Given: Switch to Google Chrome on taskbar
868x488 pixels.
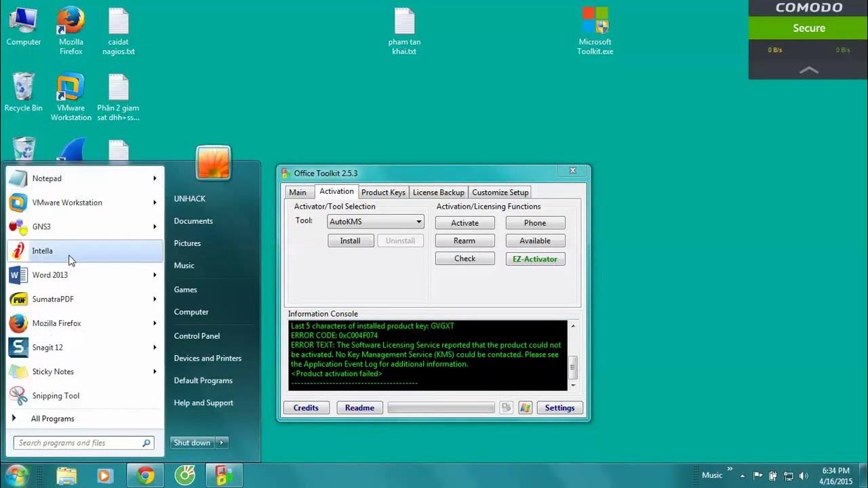Looking at the screenshot, I should click(x=145, y=476).
